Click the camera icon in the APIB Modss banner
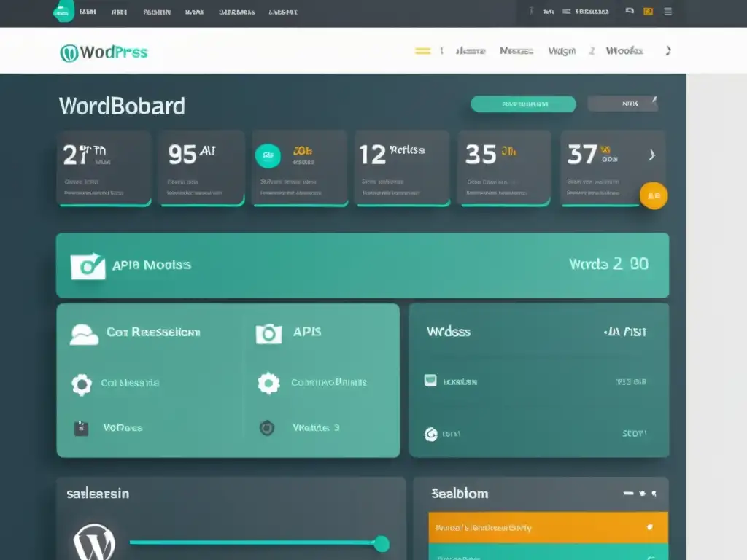Image resolution: width=747 pixels, height=560 pixels. pyautogui.click(x=88, y=265)
